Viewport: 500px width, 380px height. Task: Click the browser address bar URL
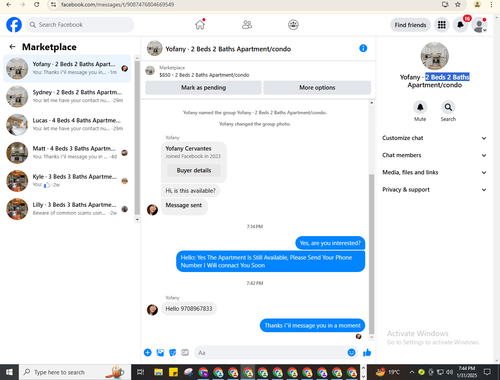coord(117,5)
